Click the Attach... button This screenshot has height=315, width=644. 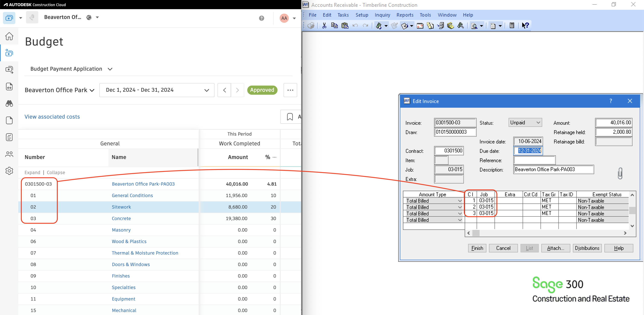(x=555, y=248)
